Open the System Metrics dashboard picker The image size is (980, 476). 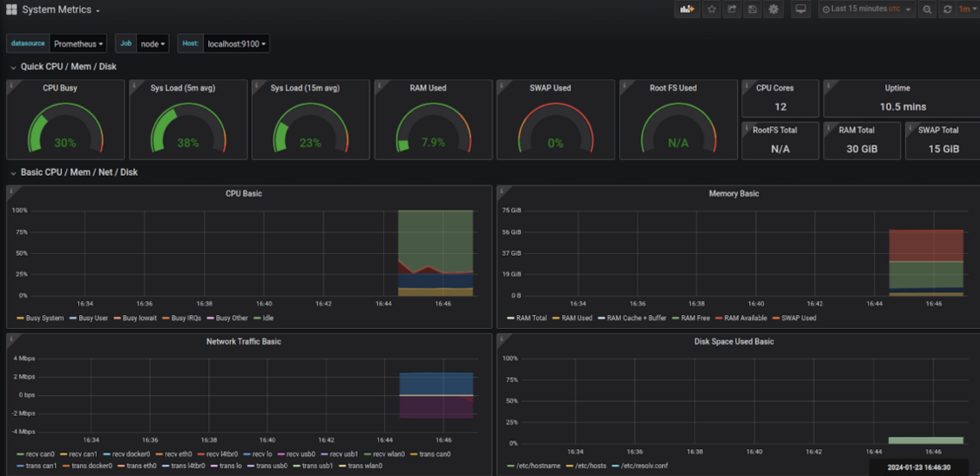61,10
